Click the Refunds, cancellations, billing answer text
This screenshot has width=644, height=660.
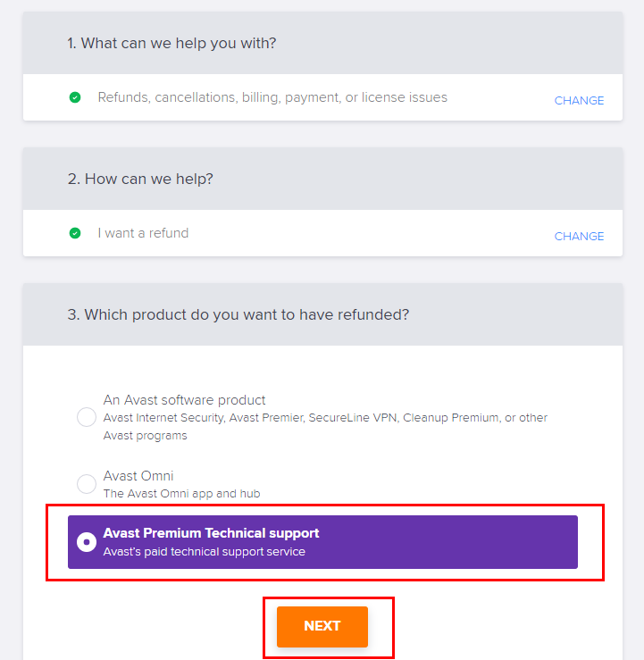272,97
